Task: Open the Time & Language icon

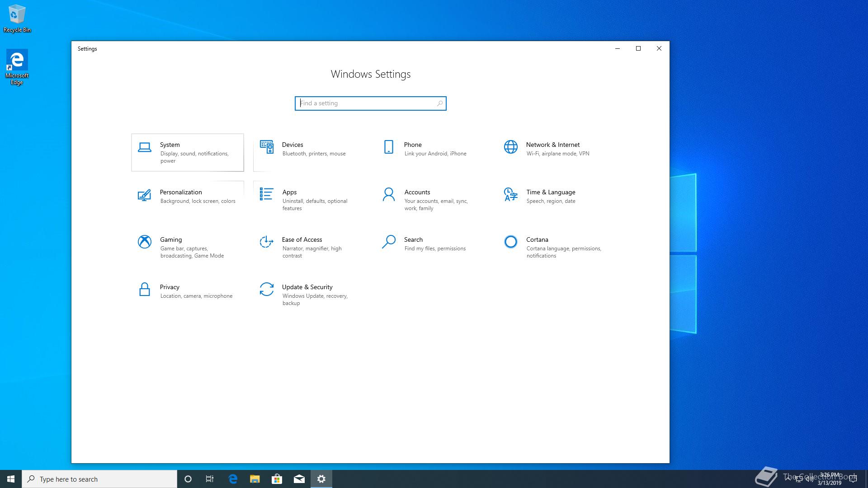Action: (511, 194)
